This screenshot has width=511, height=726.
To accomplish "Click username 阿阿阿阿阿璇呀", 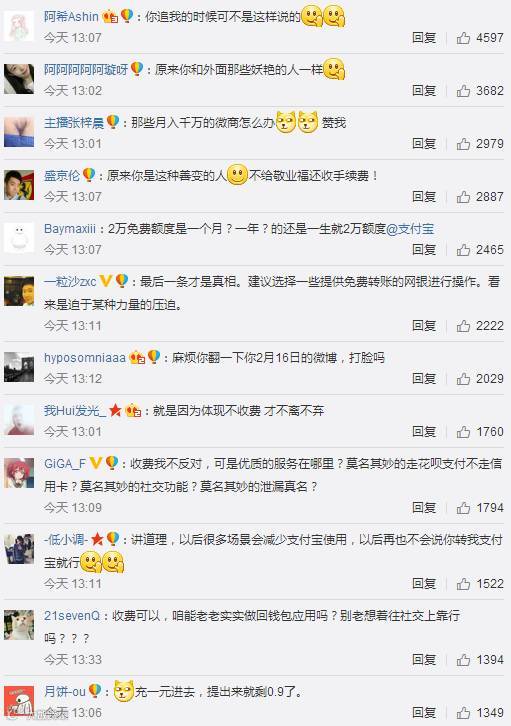I will pos(86,70).
